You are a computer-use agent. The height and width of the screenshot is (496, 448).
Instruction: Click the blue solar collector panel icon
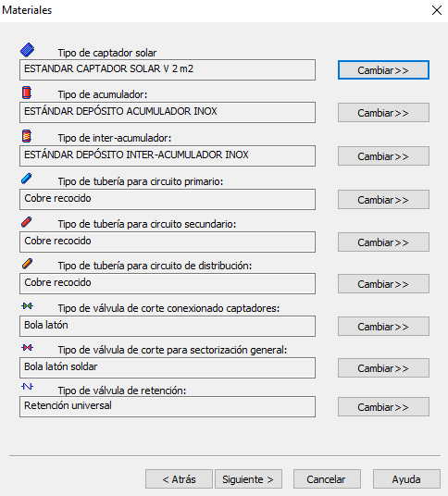(27, 50)
